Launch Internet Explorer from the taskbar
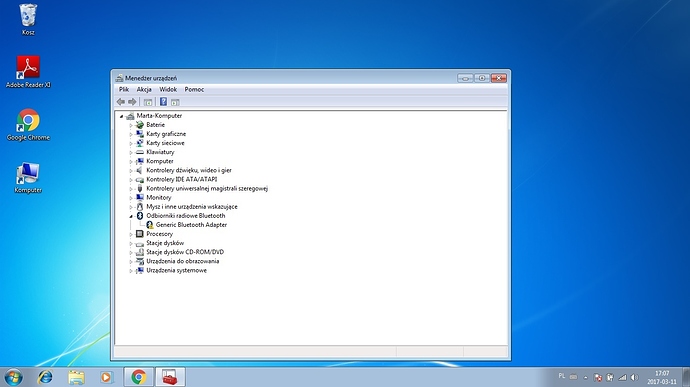The width and height of the screenshot is (690, 387). (x=45, y=377)
